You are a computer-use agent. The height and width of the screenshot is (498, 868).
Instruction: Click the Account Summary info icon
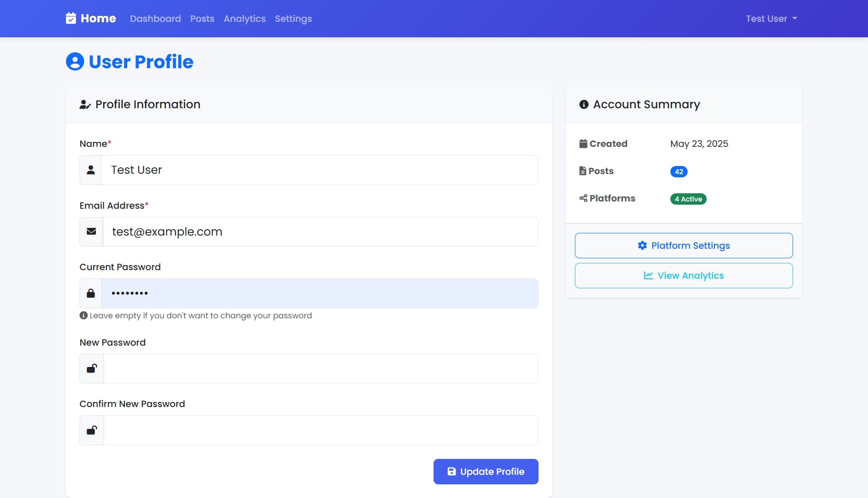click(x=583, y=104)
